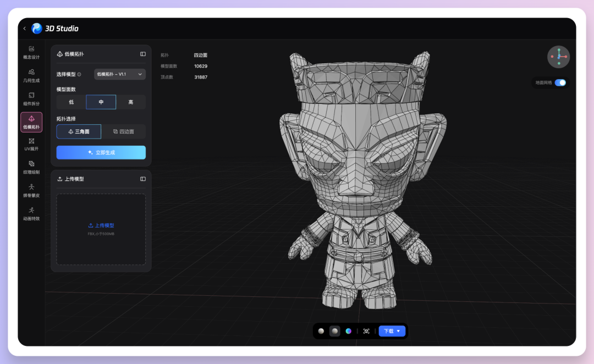Choose 四边面 topology option

pyautogui.click(x=123, y=131)
